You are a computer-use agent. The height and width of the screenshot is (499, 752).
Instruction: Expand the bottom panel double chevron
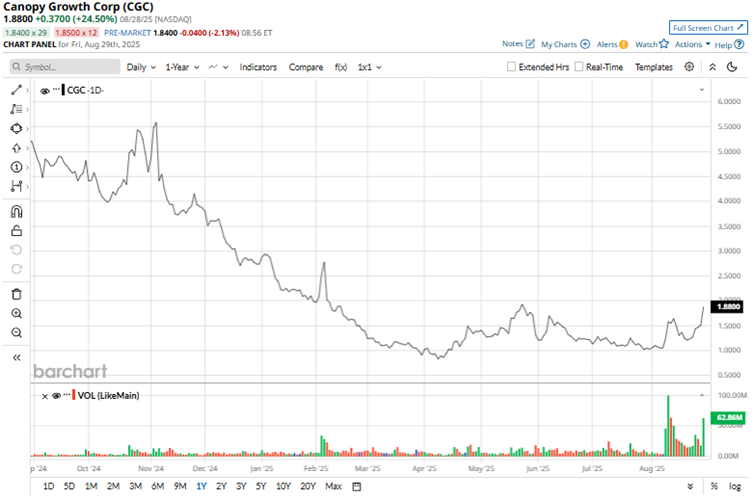click(x=690, y=487)
